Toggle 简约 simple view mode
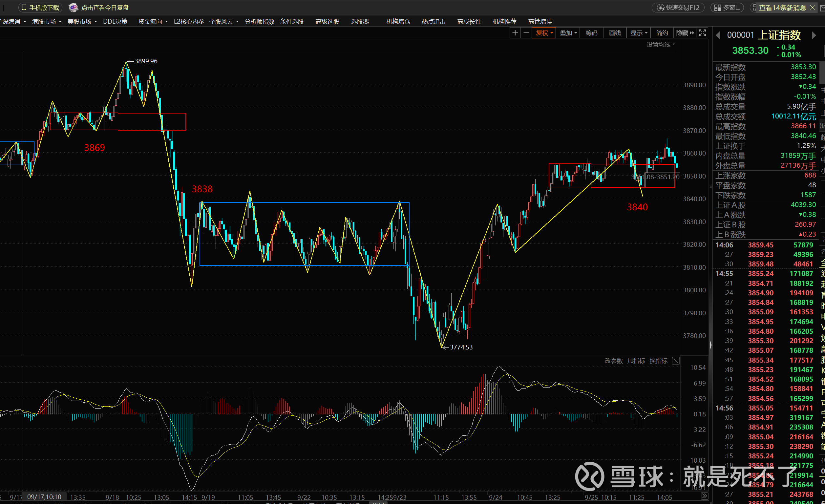The height and width of the screenshot is (504, 825). (662, 33)
